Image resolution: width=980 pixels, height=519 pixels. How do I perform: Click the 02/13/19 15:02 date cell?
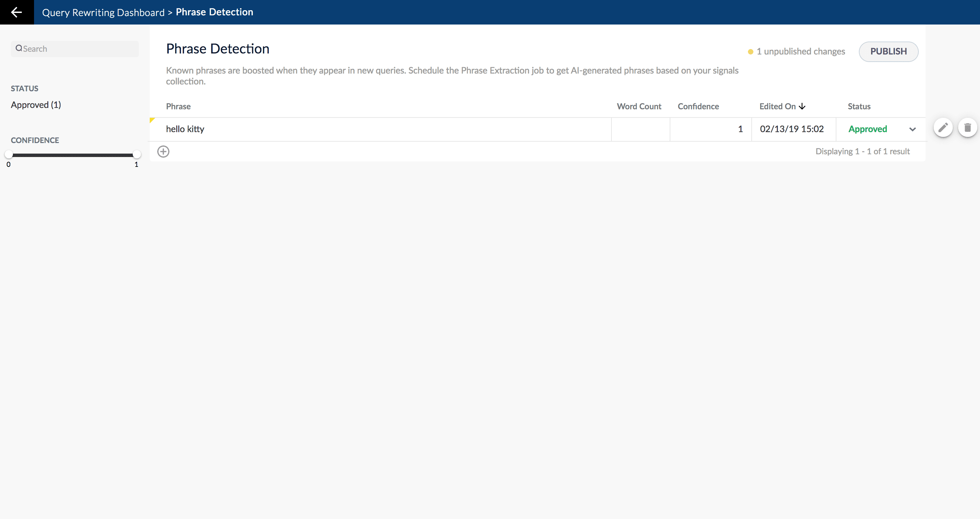794,129
